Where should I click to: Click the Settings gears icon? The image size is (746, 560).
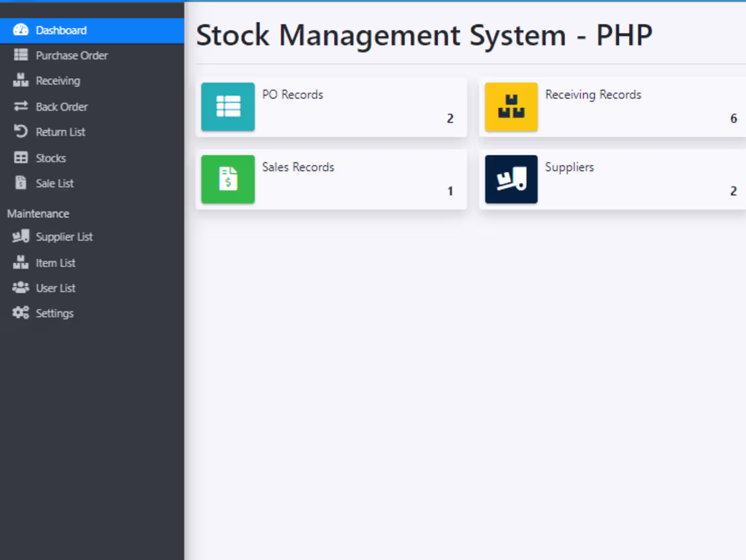click(x=20, y=313)
